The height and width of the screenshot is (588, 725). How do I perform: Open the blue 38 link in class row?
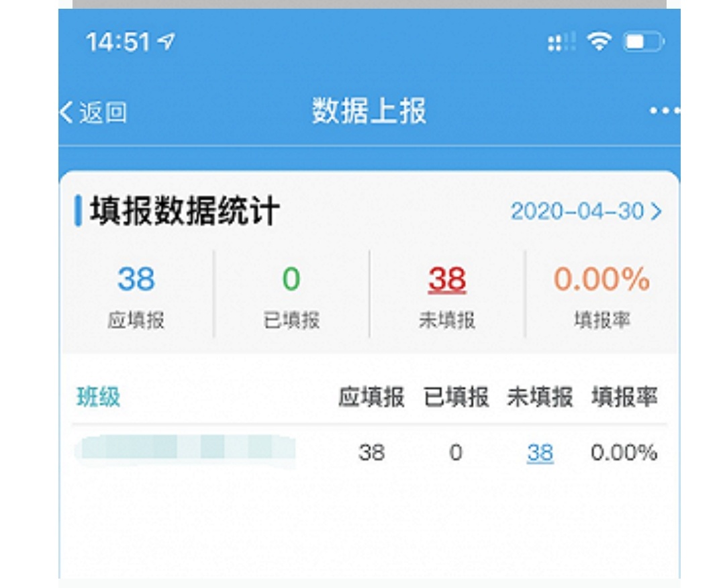click(x=540, y=453)
